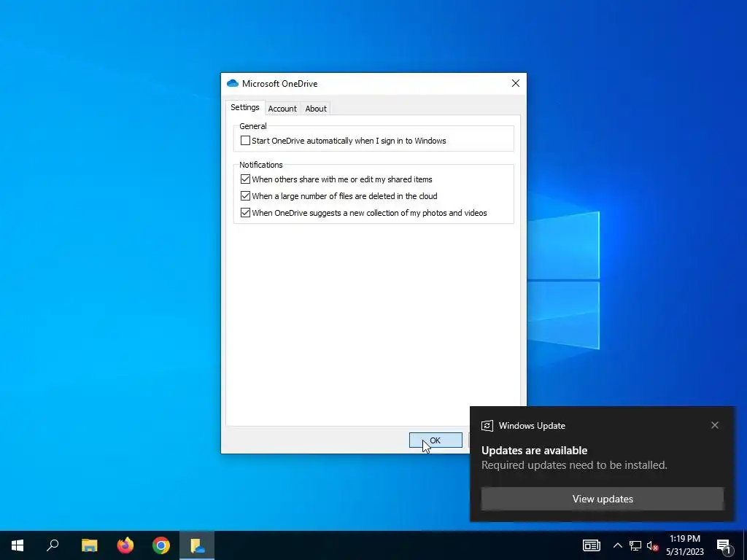
Task: Dismiss the Windows Update notification
Action: [715, 425]
